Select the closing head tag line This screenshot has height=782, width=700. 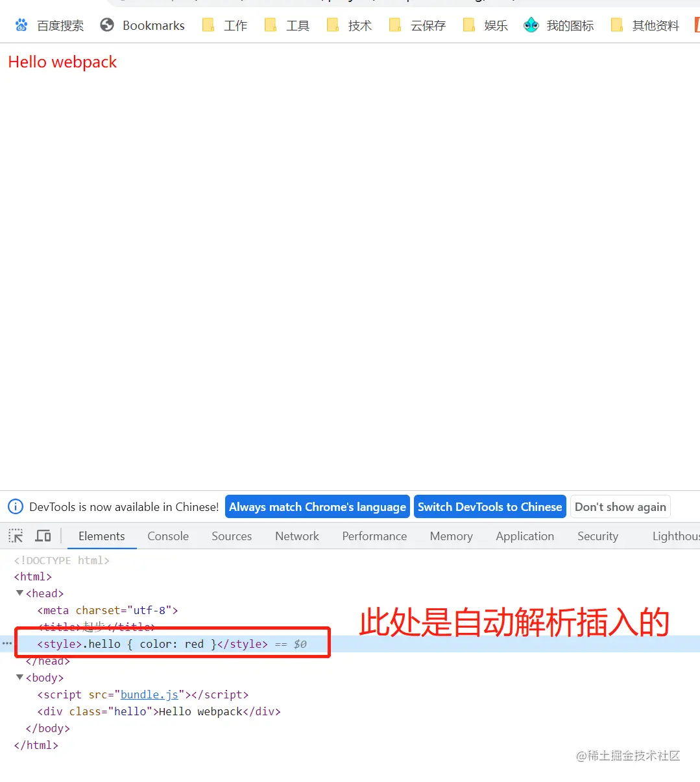click(47, 661)
